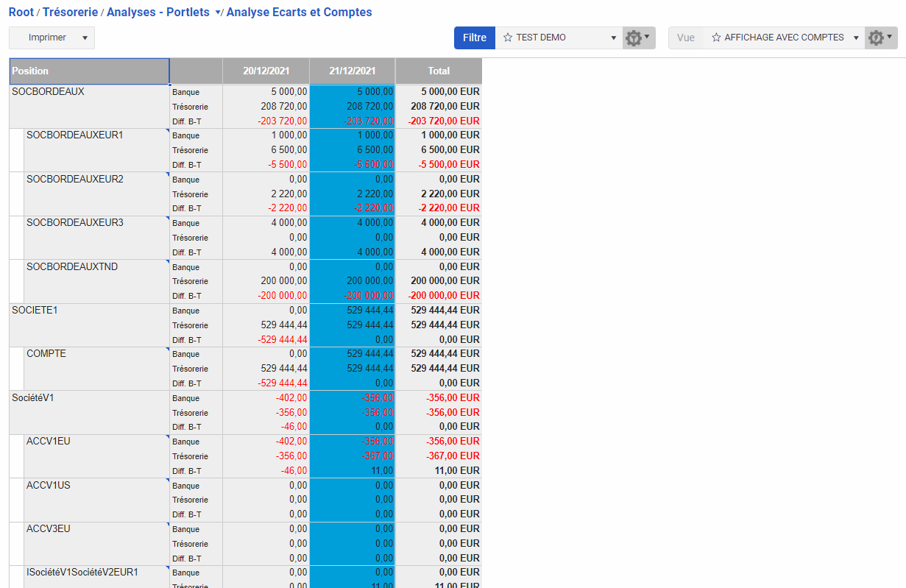This screenshot has height=588, width=906.
Task: Select the Position column header
Action: (x=89, y=71)
